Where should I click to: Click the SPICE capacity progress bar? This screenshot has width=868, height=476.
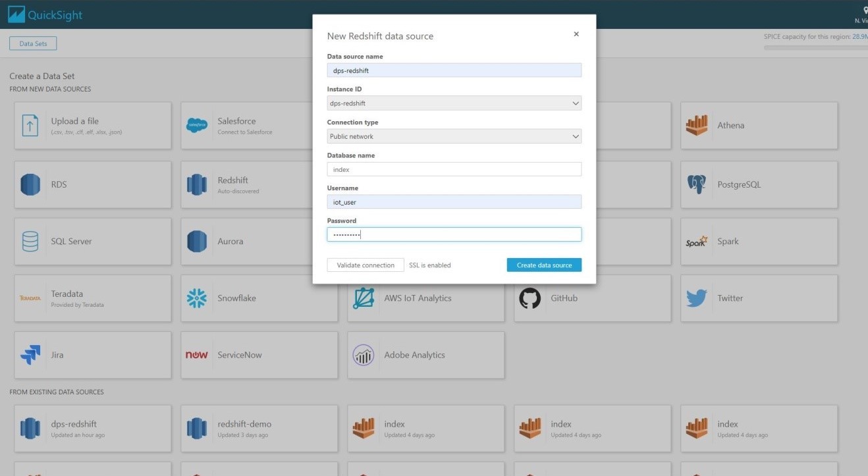(815, 47)
